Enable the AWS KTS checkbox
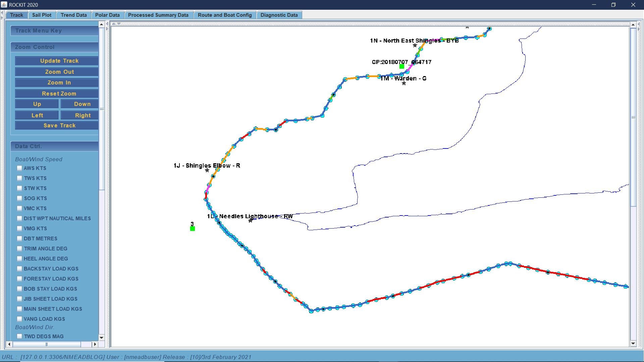 pyautogui.click(x=19, y=168)
